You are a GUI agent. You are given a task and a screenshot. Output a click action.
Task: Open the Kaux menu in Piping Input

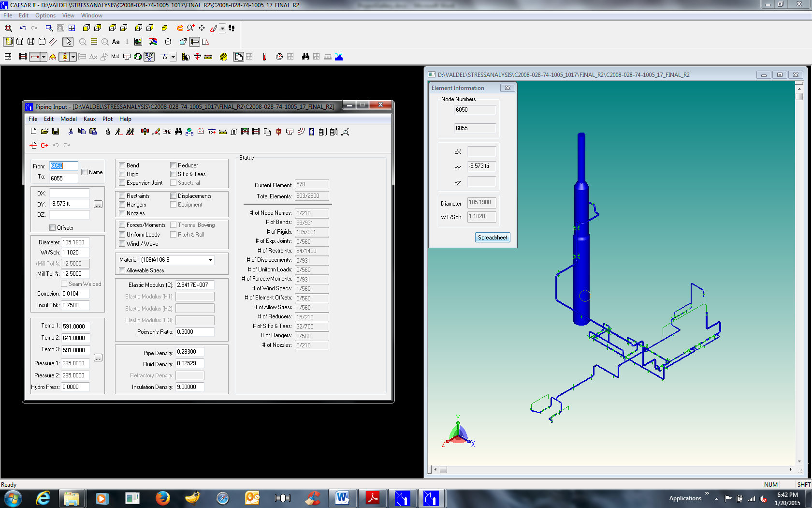point(89,119)
